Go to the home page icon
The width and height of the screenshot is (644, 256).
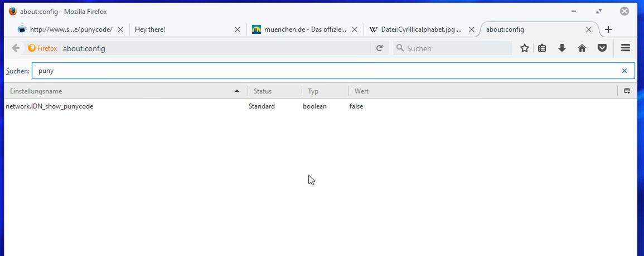tap(582, 48)
